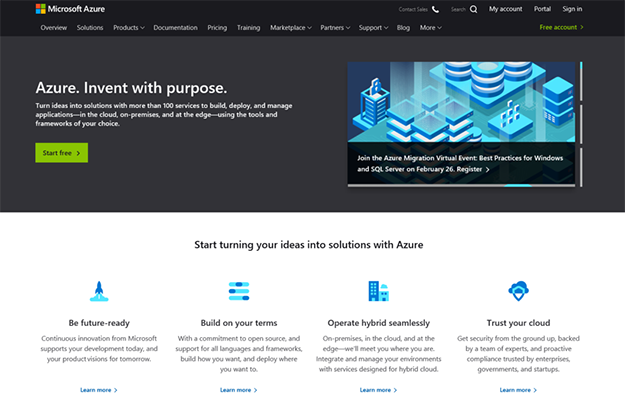Click Learn more under Build on your terms
The width and height of the screenshot is (625, 406).
coord(238,390)
